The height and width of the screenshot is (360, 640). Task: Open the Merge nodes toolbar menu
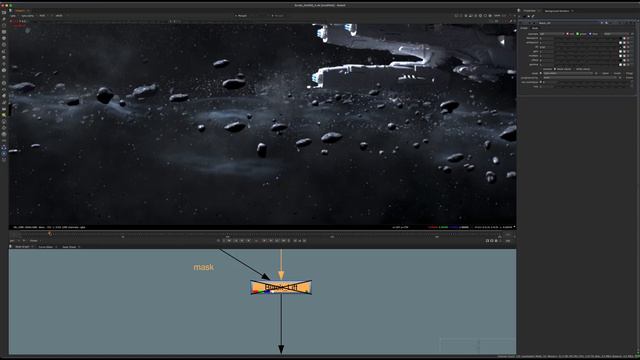[4, 58]
